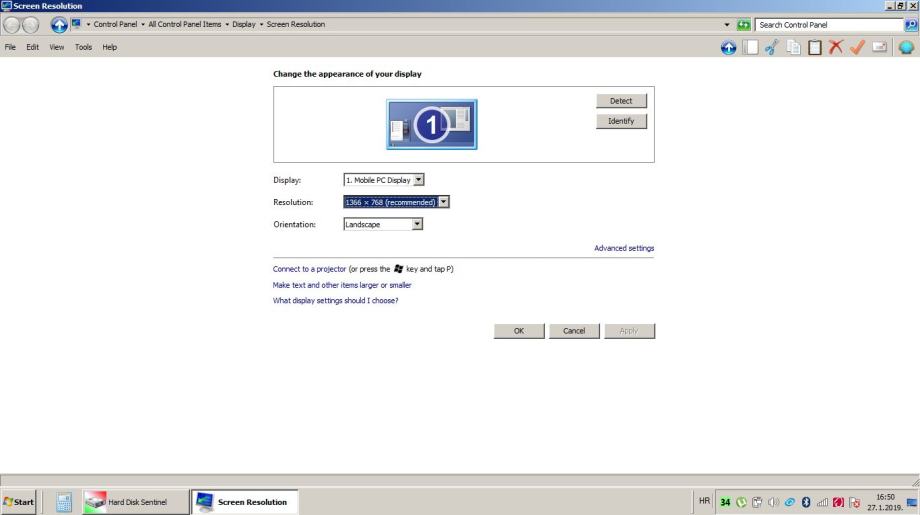The image size is (920, 515).
Task: Open Advanced settings link
Action: (624, 248)
